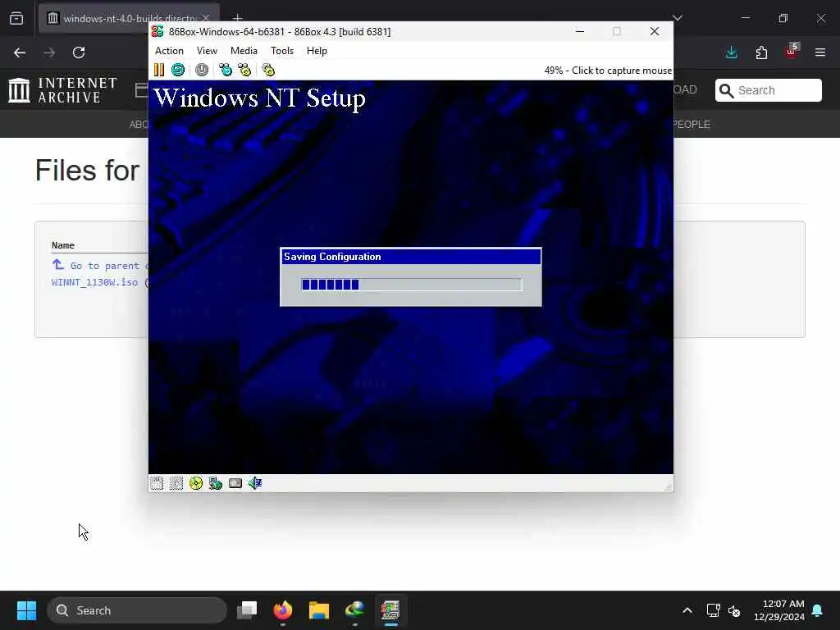Click the Saving Configuration progress bar

(x=412, y=285)
